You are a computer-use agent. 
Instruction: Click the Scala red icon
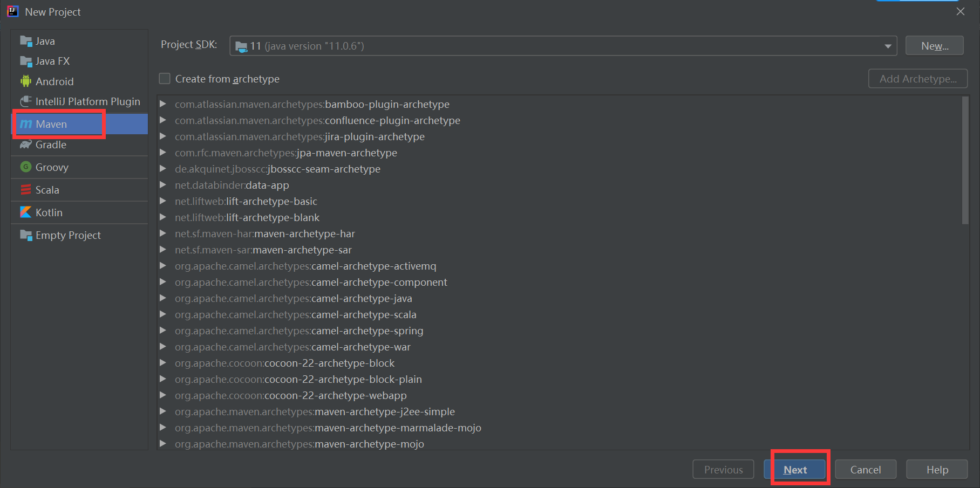pos(26,190)
